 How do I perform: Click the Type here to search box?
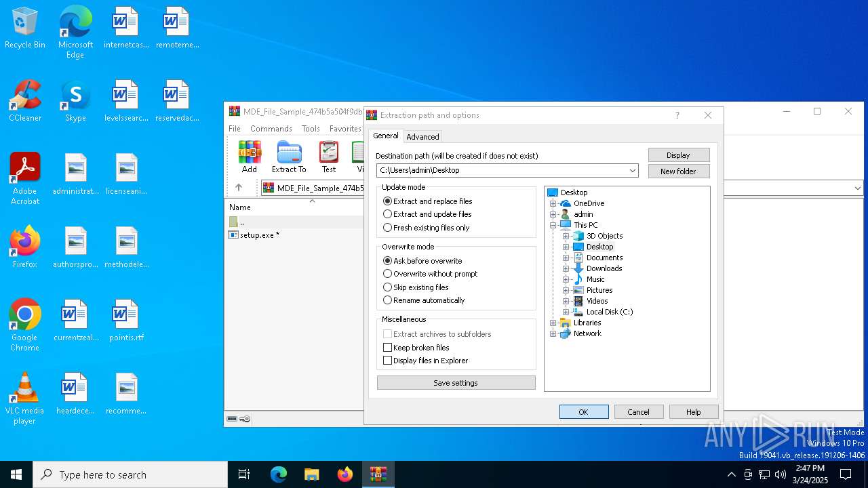(x=130, y=474)
